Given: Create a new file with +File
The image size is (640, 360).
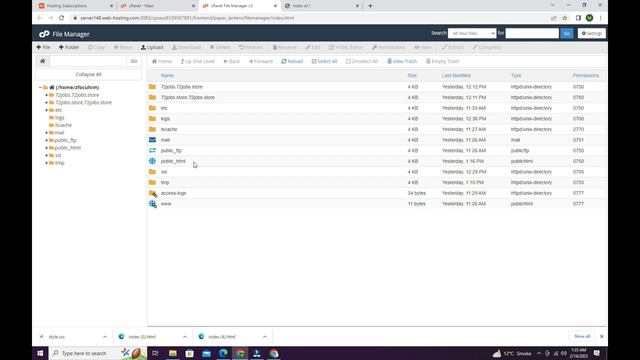Looking at the screenshot, I should click(43, 47).
